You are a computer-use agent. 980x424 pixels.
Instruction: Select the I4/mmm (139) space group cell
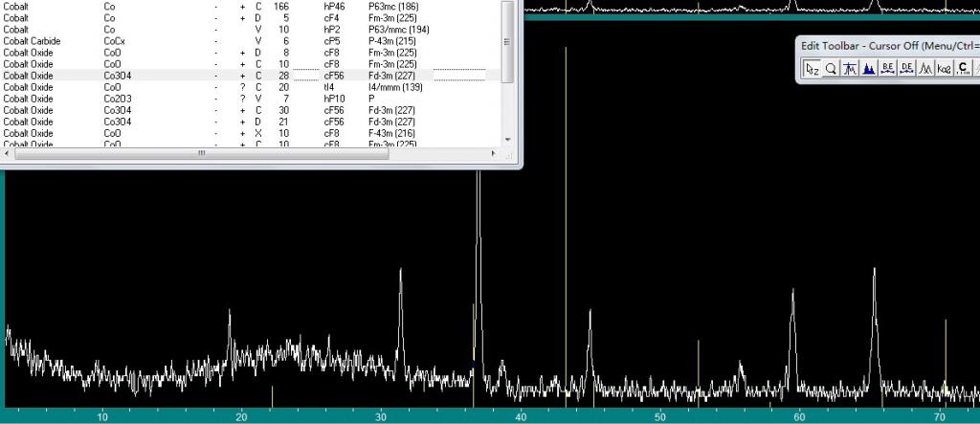395,87
